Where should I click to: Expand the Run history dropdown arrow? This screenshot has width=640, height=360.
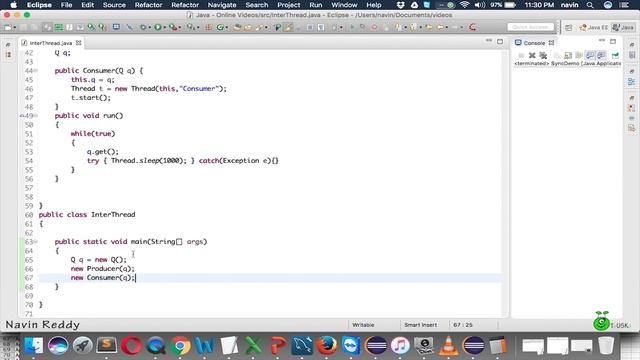(164, 27)
